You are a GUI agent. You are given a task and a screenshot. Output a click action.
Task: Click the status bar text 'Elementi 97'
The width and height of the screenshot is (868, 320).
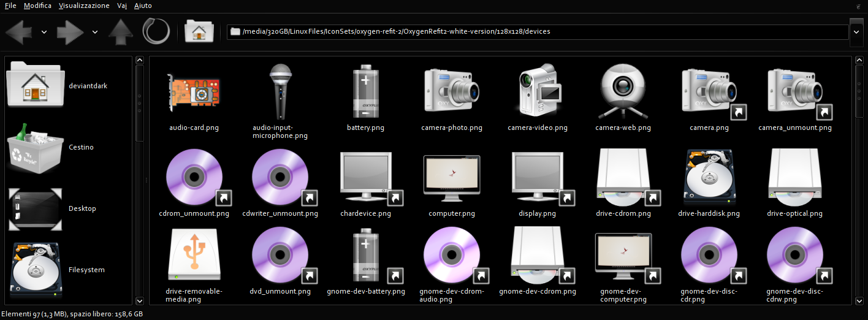pos(20,313)
